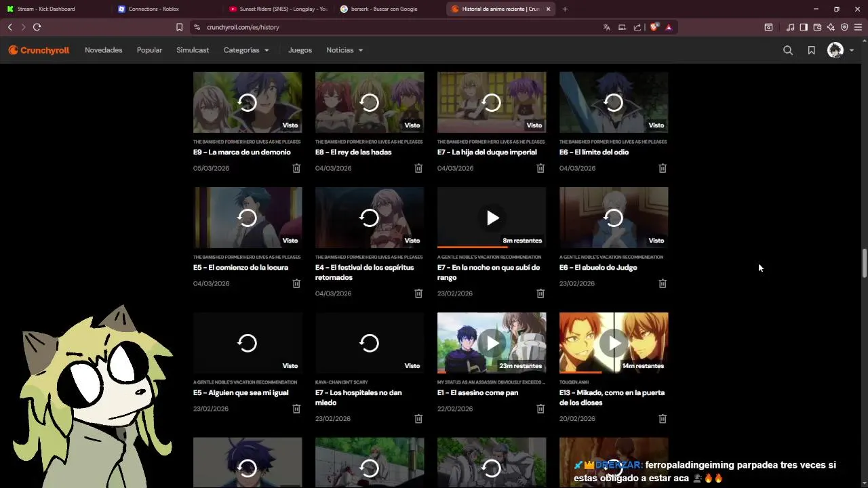Viewport: 868px width, 488px height.
Task: Open the browser playlist music icon
Action: (x=790, y=27)
